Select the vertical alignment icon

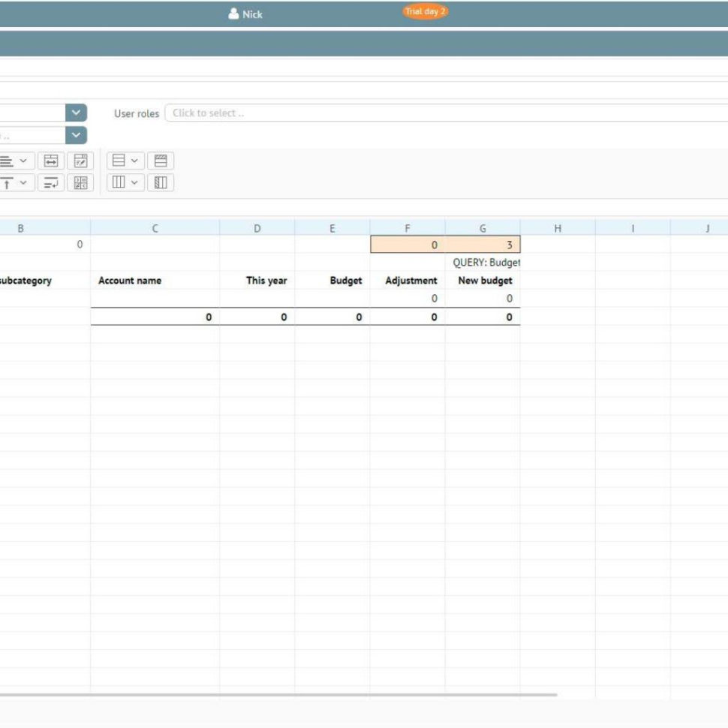pos(8,182)
